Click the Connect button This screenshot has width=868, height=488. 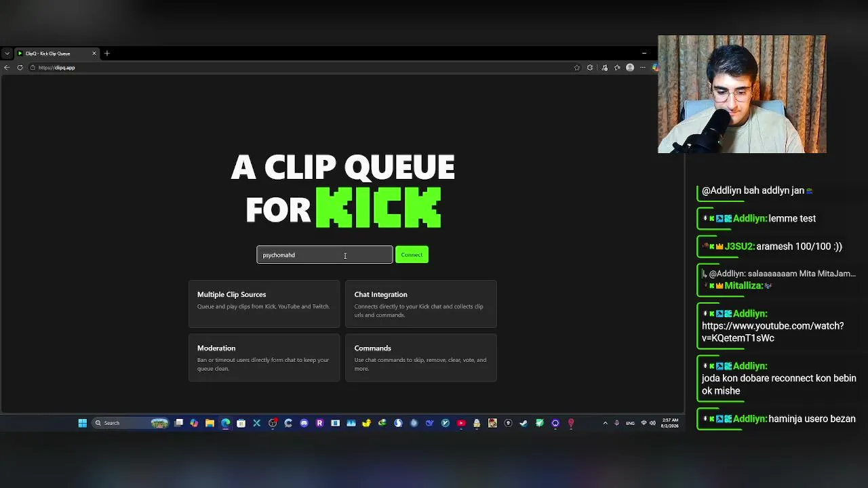click(412, 255)
